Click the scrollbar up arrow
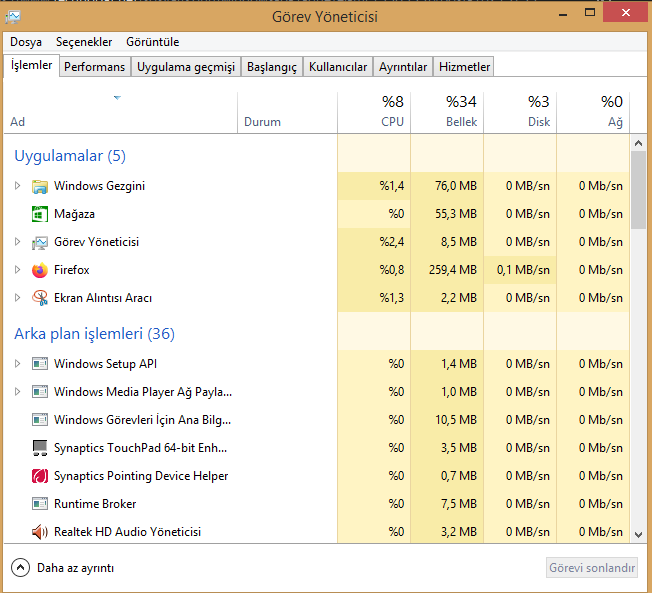Image resolution: width=652 pixels, height=593 pixels. pyautogui.click(x=638, y=143)
